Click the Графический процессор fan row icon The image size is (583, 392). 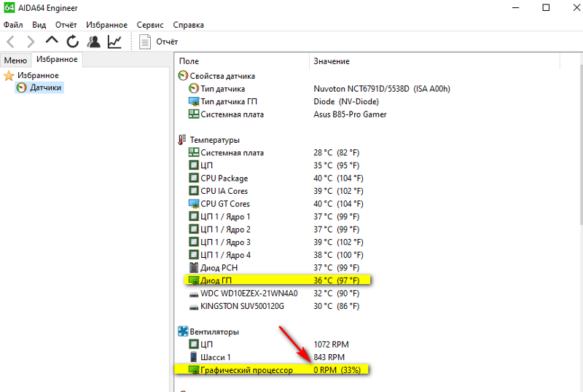[194, 370]
